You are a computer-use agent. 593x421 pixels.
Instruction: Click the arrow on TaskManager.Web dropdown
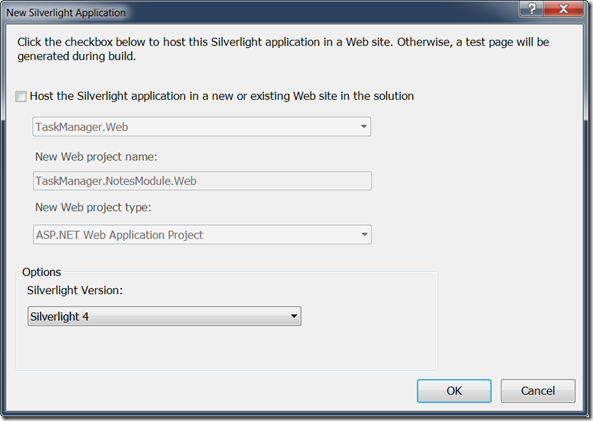363,127
